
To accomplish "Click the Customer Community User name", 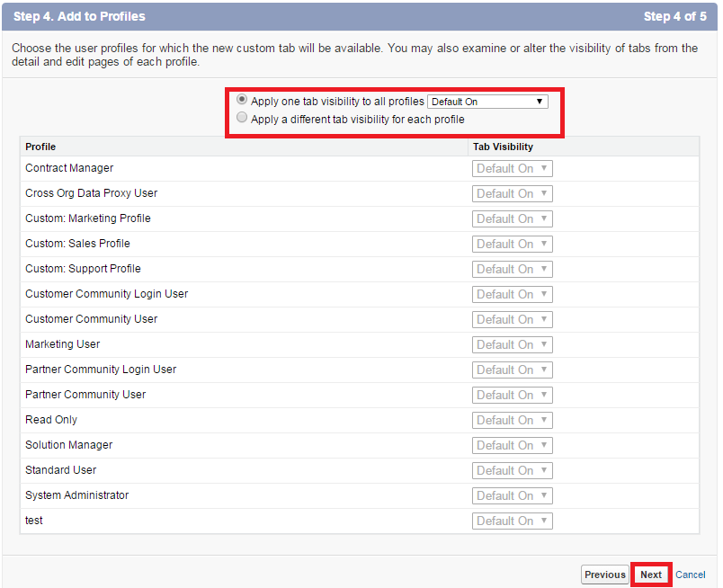I will coord(92,318).
